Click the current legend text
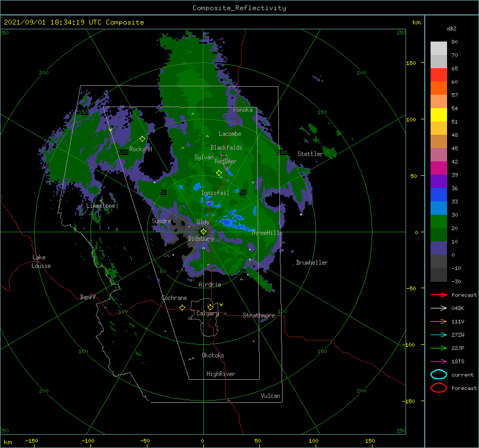The image size is (479, 448). click(x=463, y=374)
